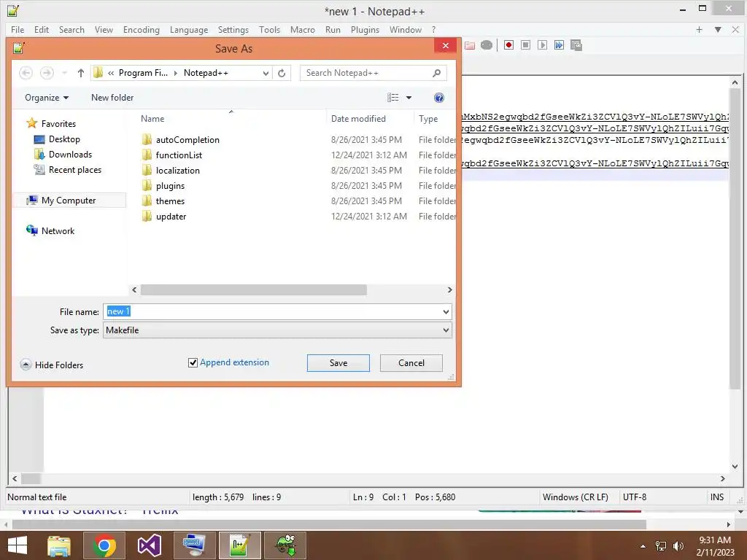747x560 pixels.
Task: Select the autoCompletion folder
Action: pyautogui.click(x=187, y=139)
